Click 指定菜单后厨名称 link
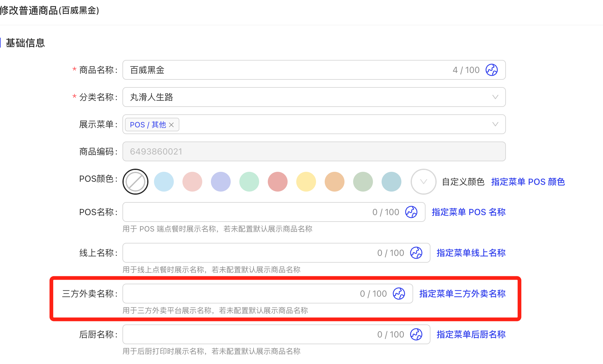The width and height of the screenshot is (603, 364). click(x=471, y=334)
